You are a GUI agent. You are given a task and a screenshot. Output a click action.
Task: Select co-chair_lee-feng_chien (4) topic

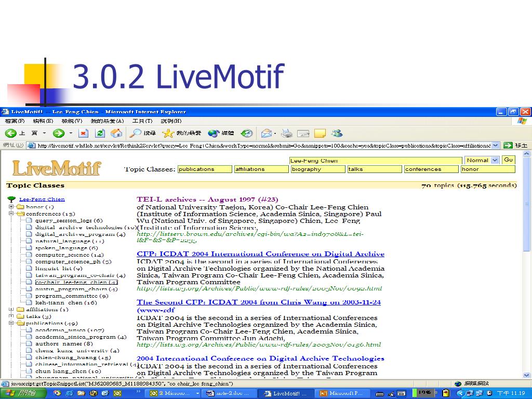click(x=76, y=282)
